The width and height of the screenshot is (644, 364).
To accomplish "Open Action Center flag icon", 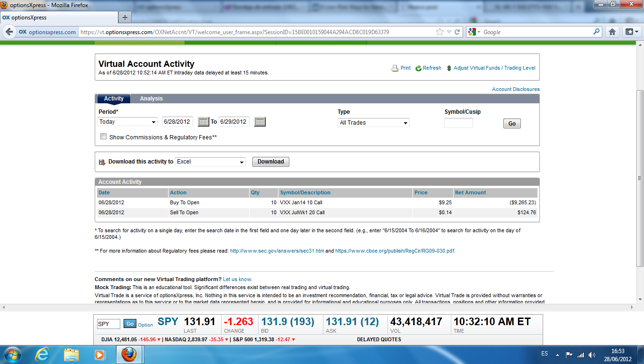I will click(x=569, y=355).
